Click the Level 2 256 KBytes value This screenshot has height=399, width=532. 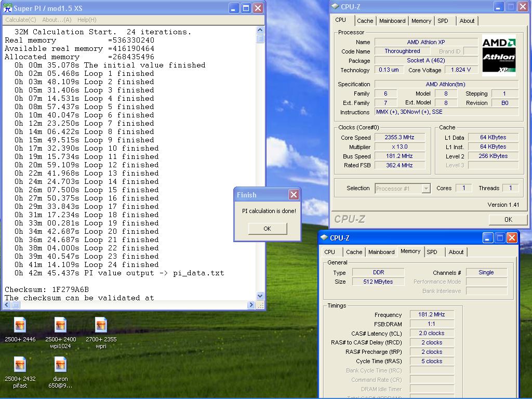(x=494, y=156)
